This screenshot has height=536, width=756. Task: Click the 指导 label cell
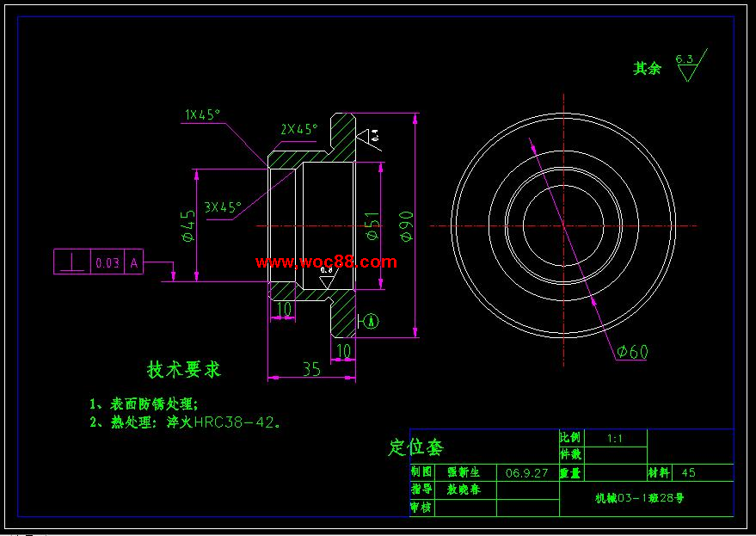click(x=421, y=490)
